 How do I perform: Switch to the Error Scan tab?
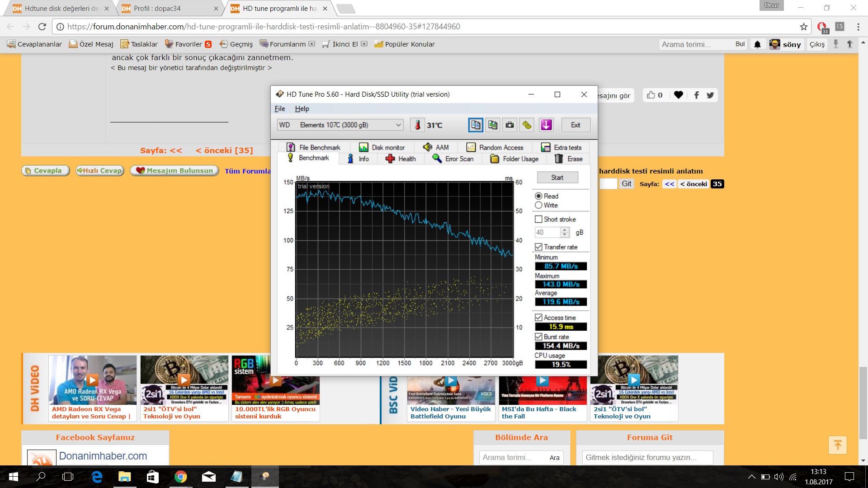[453, 159]
